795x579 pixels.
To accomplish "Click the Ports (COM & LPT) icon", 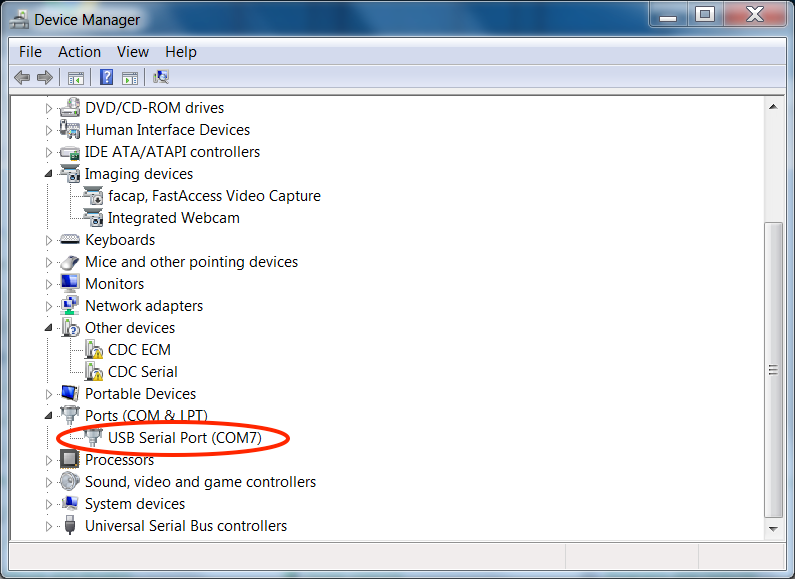I will pyautogui.click(x=70, y=415).
